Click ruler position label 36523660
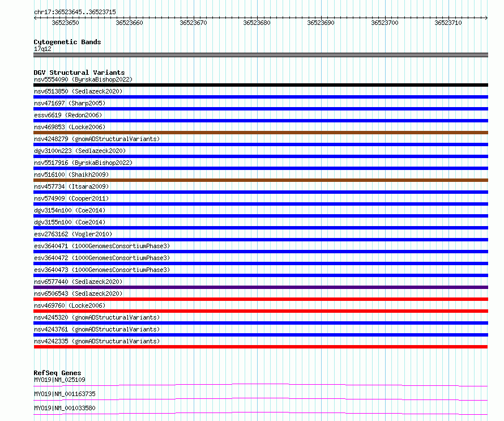 [x=129, y=23]
